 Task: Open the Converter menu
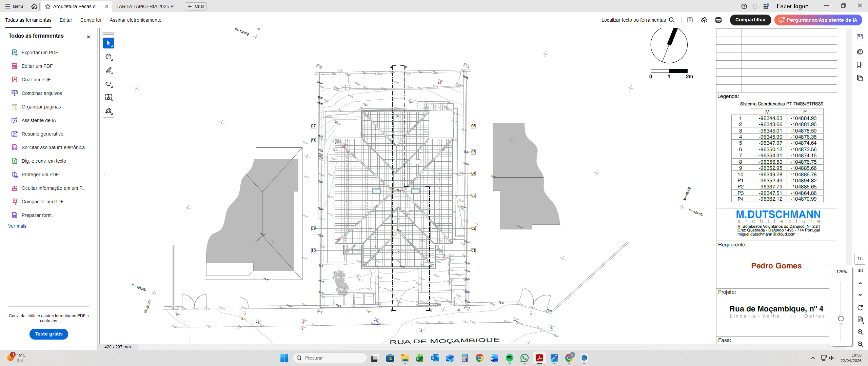click(91, 20)
